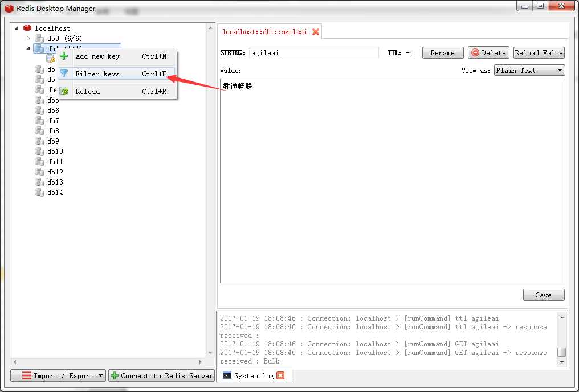The height and width of the screenshot is (392, 579).
Task: Click the system log scrollbar thumb
Action: pyautogui.click(x=562, y=352)
